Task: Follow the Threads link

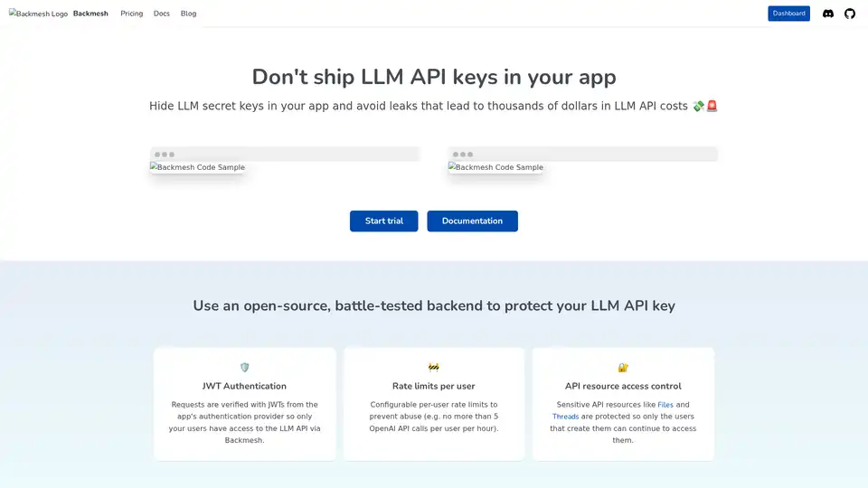Action: point(565,417)
